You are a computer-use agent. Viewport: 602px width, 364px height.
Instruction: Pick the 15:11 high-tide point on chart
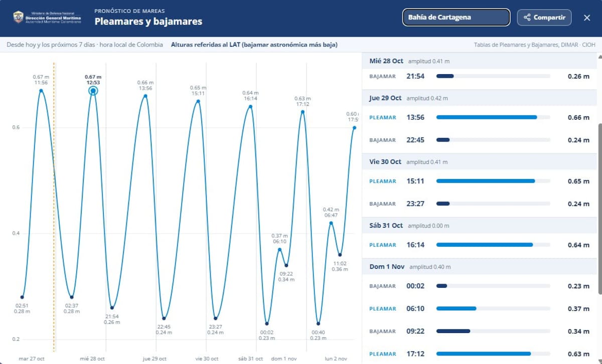pyautogui.click(x=198, y=101)
